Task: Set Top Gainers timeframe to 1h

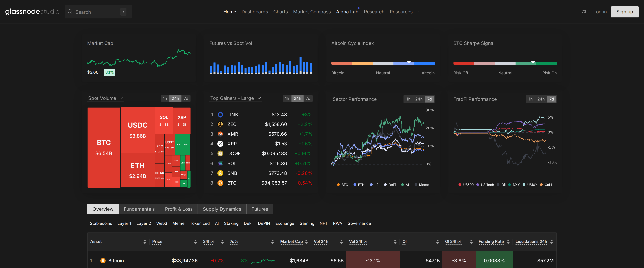Action: 287,98
